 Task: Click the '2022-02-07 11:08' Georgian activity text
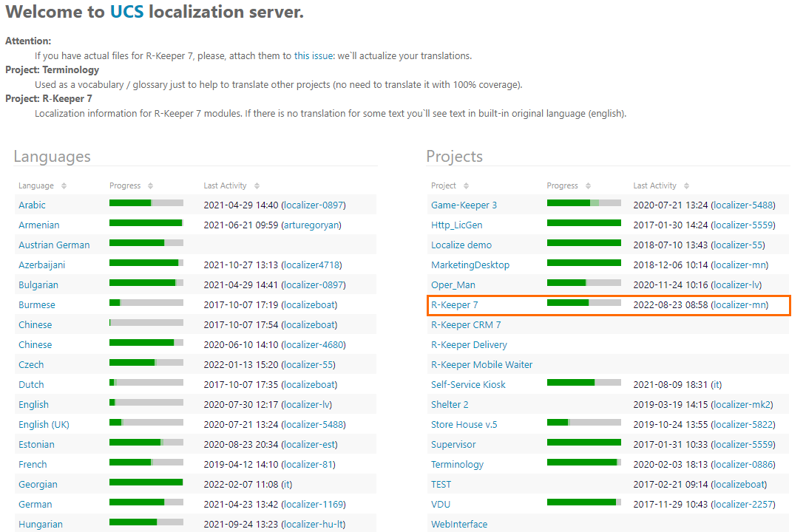pyautogui.click(x=241, y=485)
